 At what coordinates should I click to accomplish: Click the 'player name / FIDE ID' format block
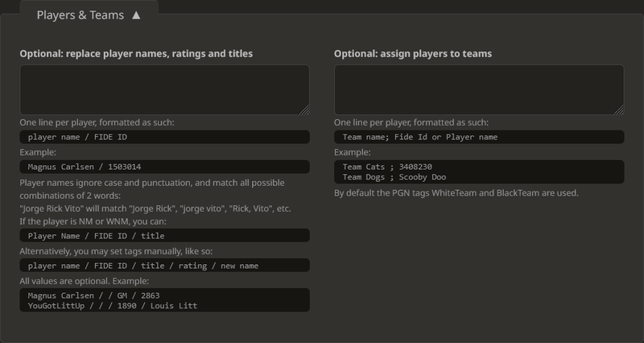pyautogui.click(x=164, y=137)
